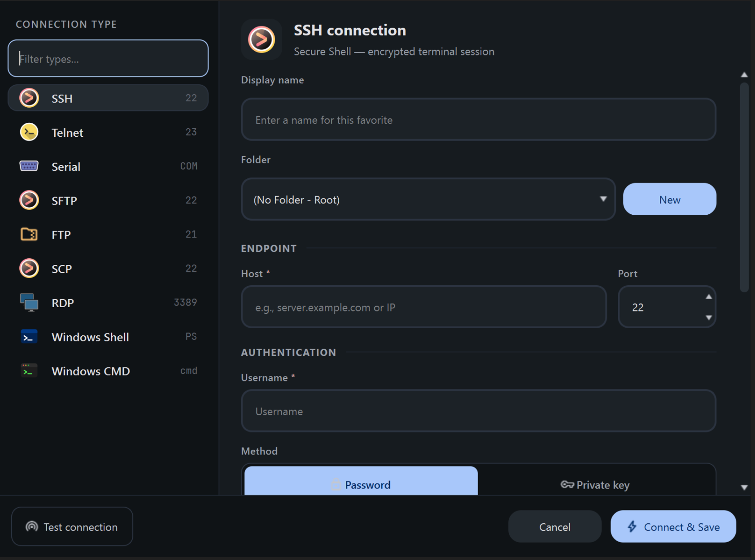Click the large SSH header logo icon
The image size is (755, 560).
click(262, 39)
